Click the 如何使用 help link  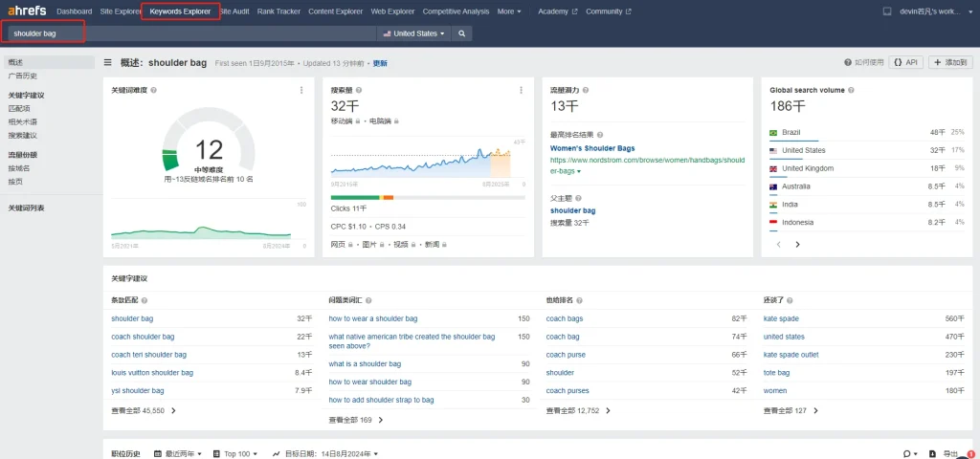click(864, 62)
